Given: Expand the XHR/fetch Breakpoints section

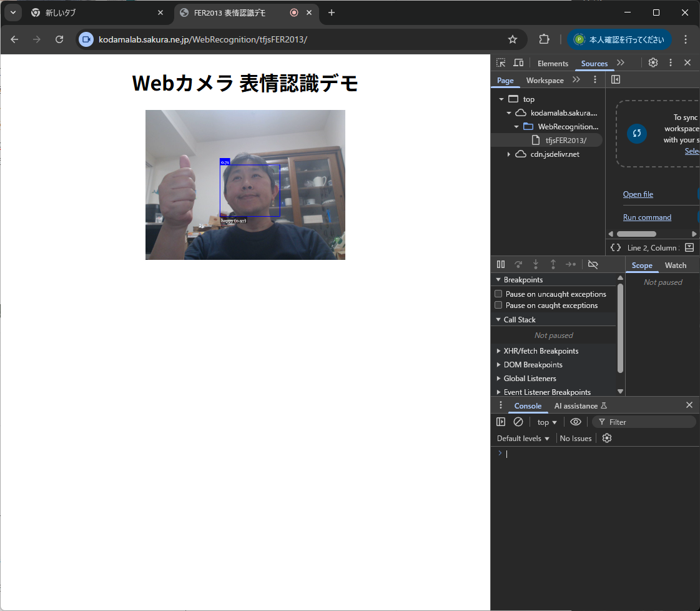Looking at the screenshot, I should point(498,351).
